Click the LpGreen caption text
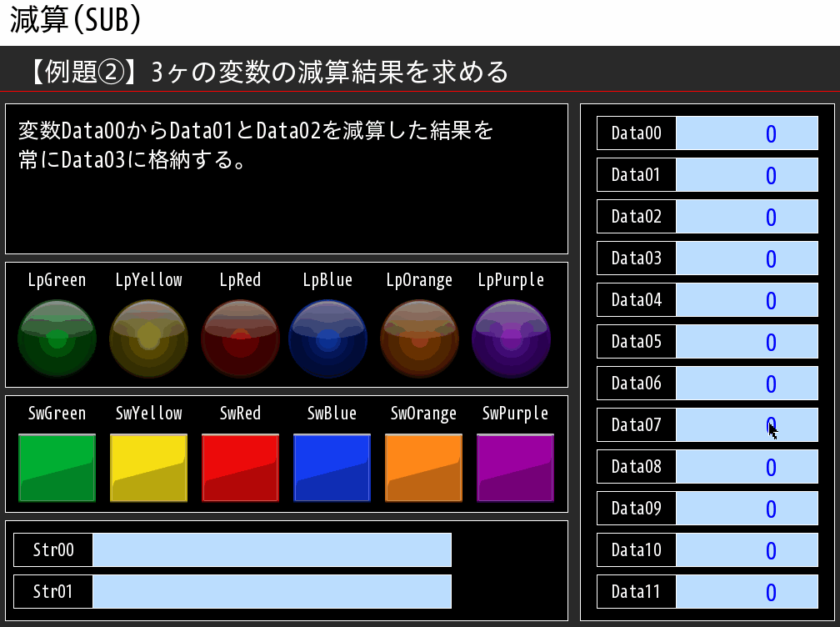The height and width of the screenshot is (627, 840). click(x=57, y=280)
